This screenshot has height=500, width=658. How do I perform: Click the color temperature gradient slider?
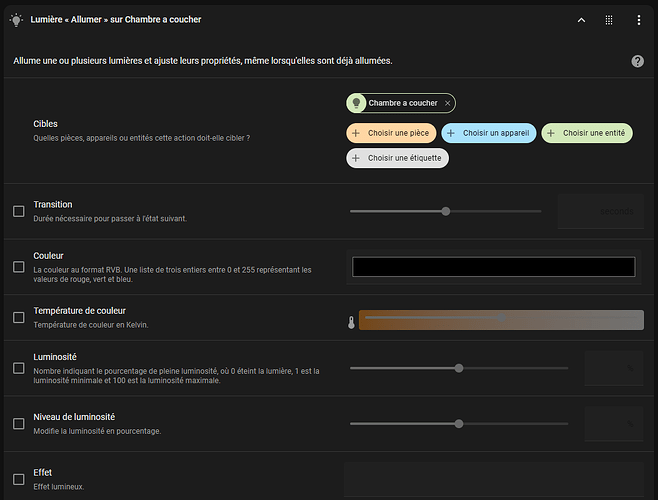pyautogui.click(x=501, y=320)
